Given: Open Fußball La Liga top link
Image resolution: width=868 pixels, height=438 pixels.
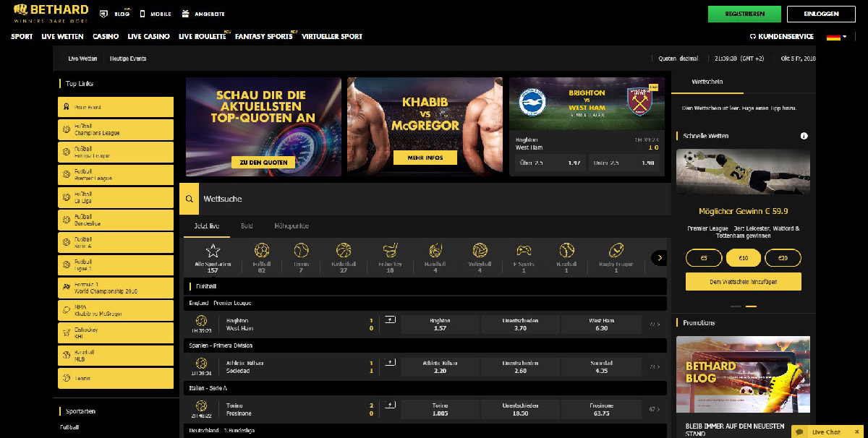Looking at the screenshot, I should 116,197.
